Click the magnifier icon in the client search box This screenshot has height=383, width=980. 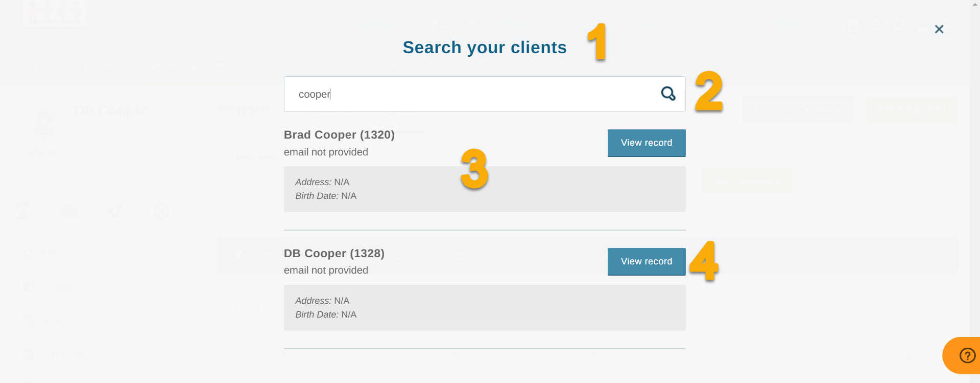point(668,94)
